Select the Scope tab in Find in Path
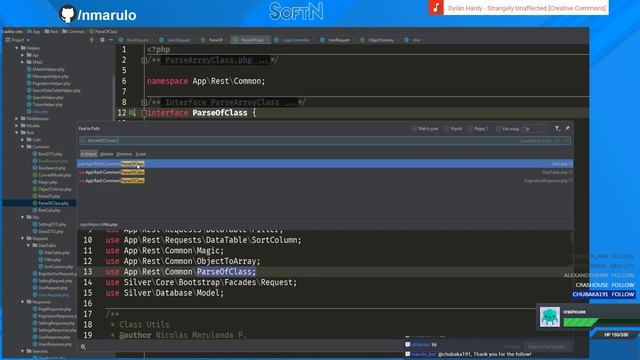This screenshot has height=360, width=640. tap(140, 154)
